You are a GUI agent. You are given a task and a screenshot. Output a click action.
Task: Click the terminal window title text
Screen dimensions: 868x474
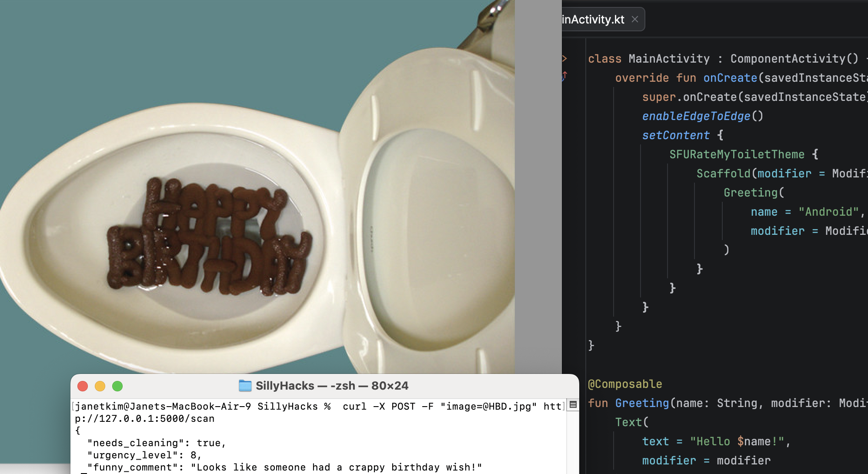pyautogui.click(x=332, y=386)
